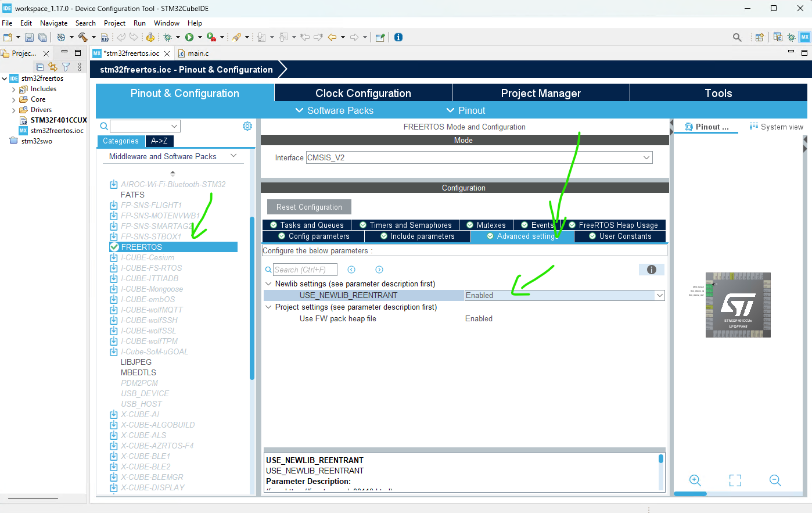Switch to the Debug perspective bug icon

pos(791,37)
